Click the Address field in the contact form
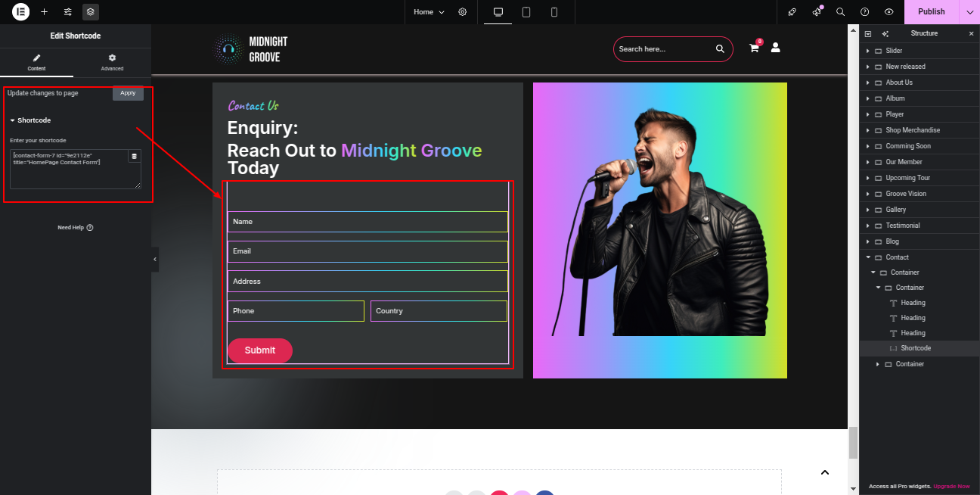Image resolution: width=980 pixels, height=495 pixels. click(367, 282)
